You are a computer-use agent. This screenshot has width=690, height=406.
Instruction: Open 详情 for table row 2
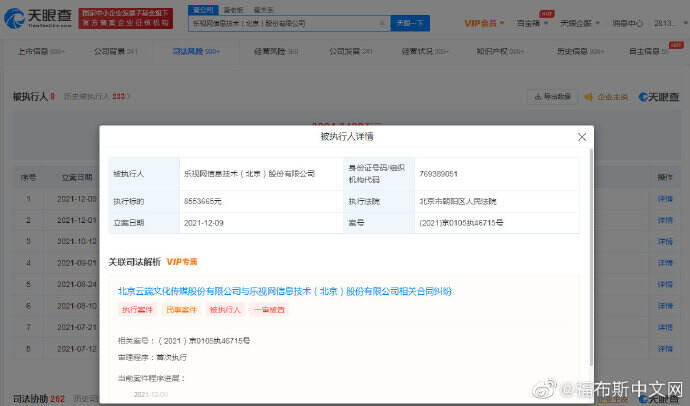[665, 220]
